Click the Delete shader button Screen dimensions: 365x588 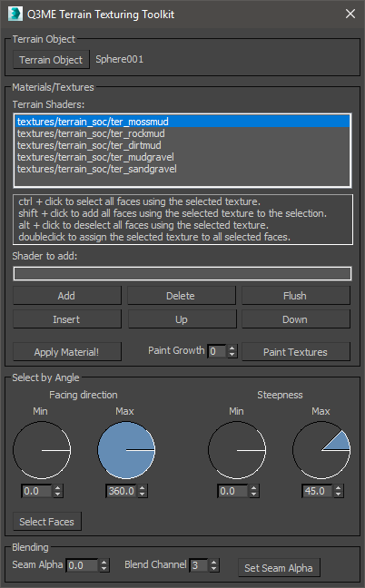tap(182, 296)
